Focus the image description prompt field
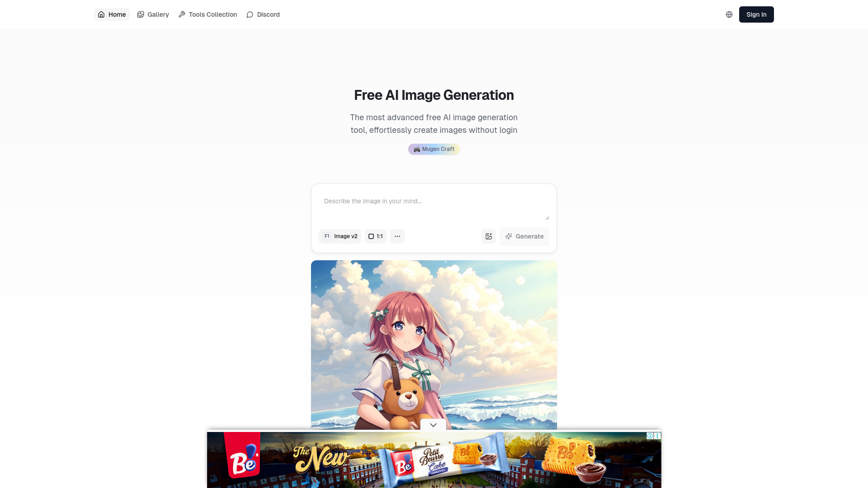Image resolution: width=868 pixels, height=488 pixels. click(x=434, y=206)
